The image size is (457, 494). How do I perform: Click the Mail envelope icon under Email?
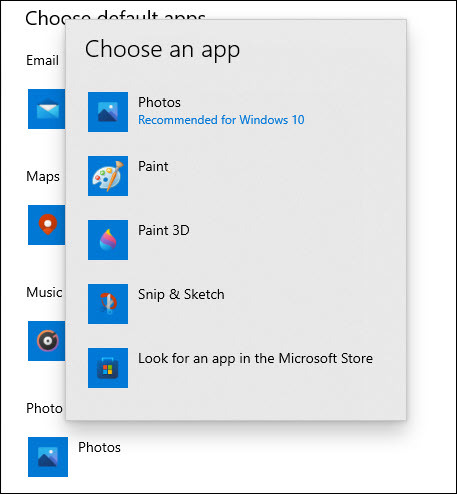click(47, 109)
